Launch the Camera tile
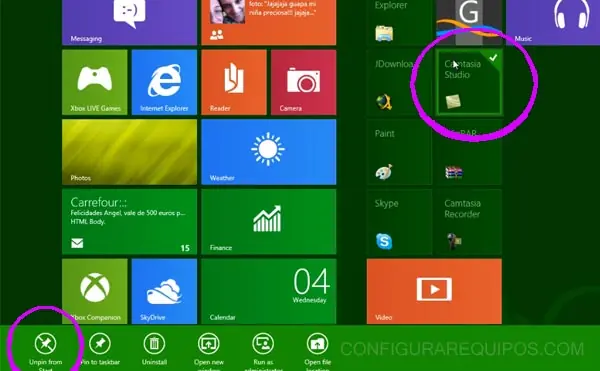The width and height of the screenshot is (600, 371). [x=303, y=82]
